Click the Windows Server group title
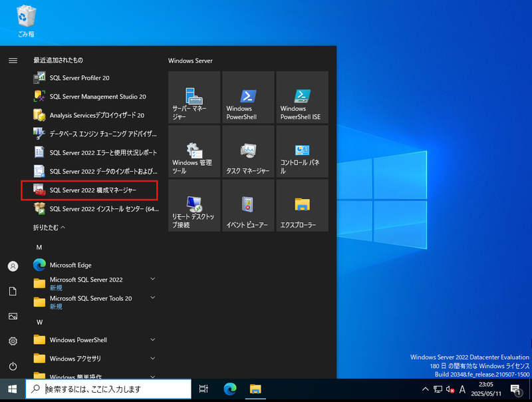Viewport: 532px width, 402px height. (x=190, y=61)
